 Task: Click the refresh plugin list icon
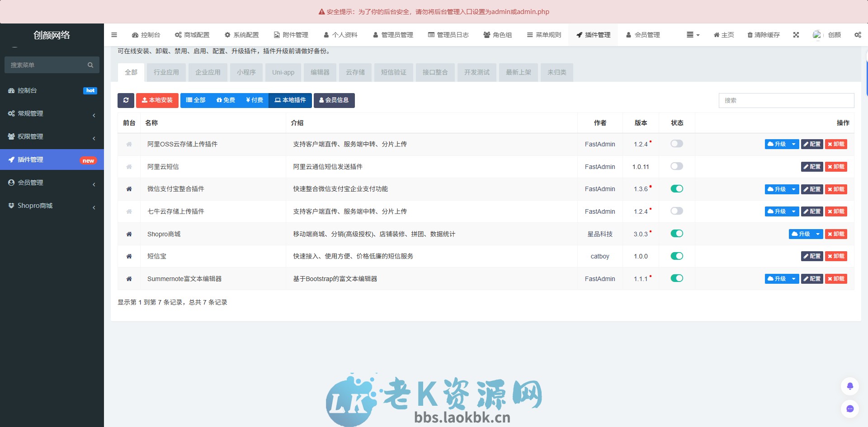(x=126, y=100)
